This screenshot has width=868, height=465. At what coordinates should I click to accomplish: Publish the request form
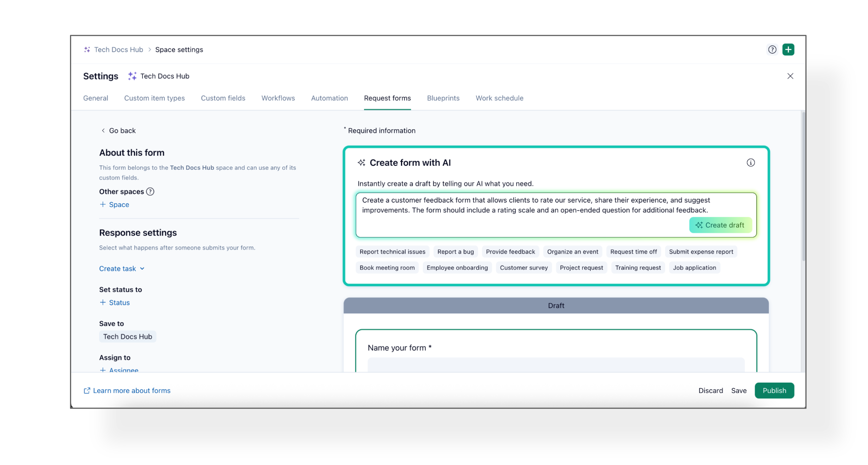(x=774, y=390)
